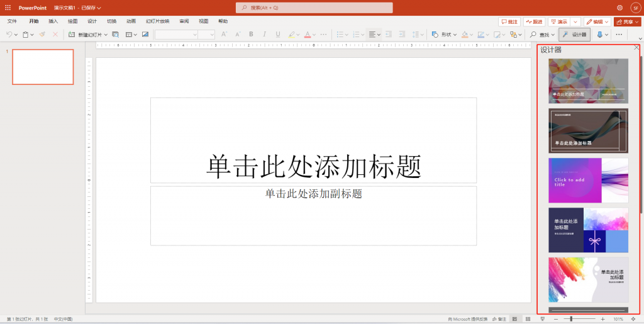Increase font size with larger A
Image resolution: width=644 pixels, height=324 pixels.
point(224,35)
